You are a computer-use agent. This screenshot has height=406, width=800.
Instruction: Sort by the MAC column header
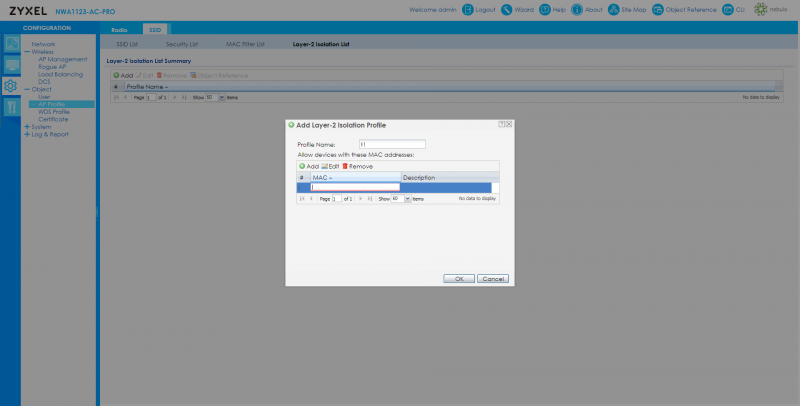pos(356,177)
